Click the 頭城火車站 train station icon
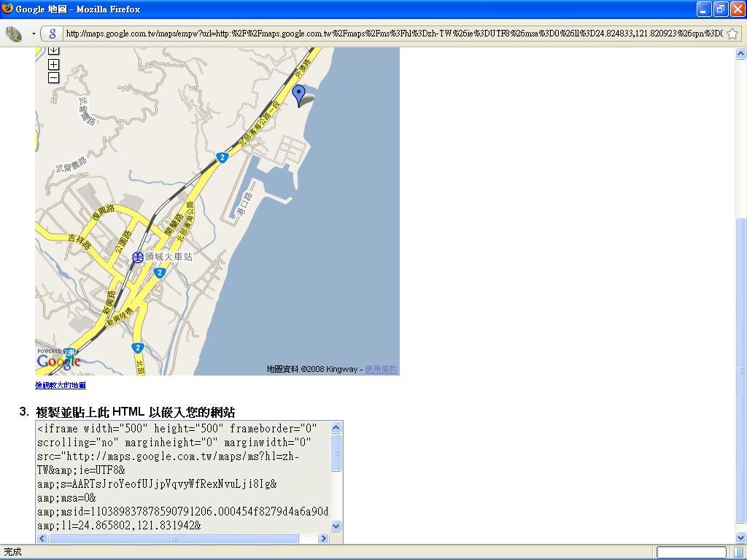747x560 pixels. pyautogui.click(x=138, y=257)
